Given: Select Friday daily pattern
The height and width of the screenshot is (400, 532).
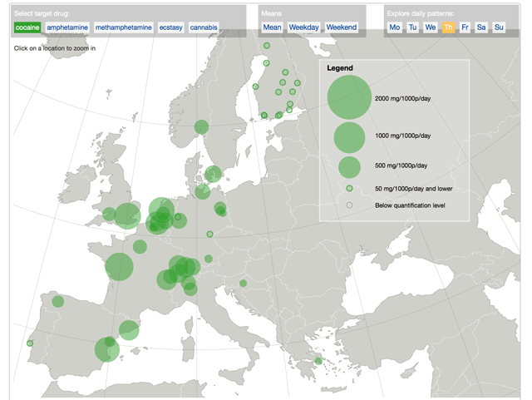Looking at the screenshot, I should (465, 27).
